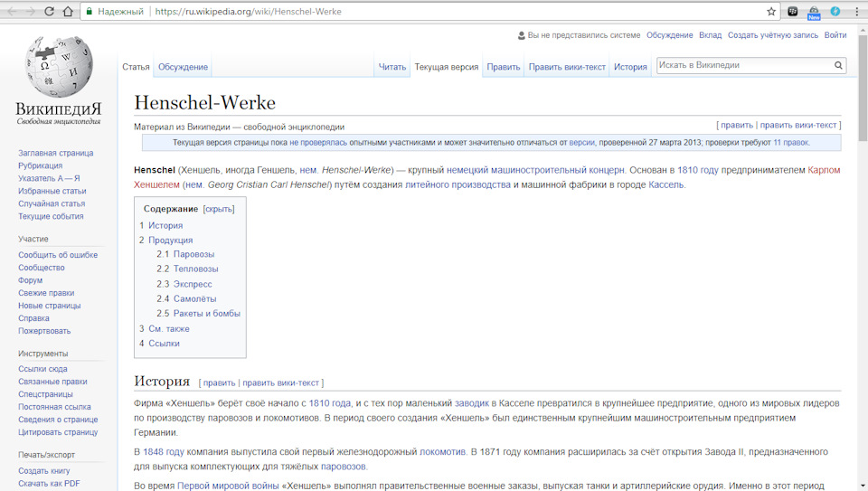The height and width of the screenshot is (491, 868).
Task: Open 1810 году link in intro
Action: [x=697, y=170]
